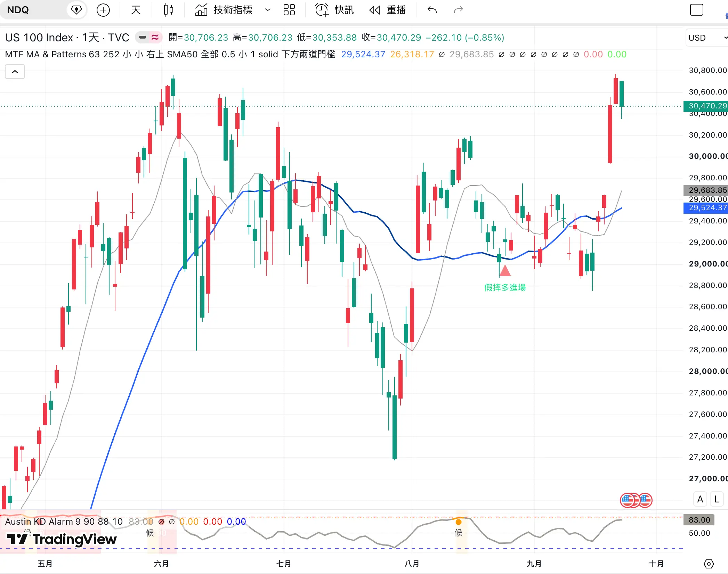Redo the last chart action
This screenshot has width=728, height=574.
(x=459, y=10)
